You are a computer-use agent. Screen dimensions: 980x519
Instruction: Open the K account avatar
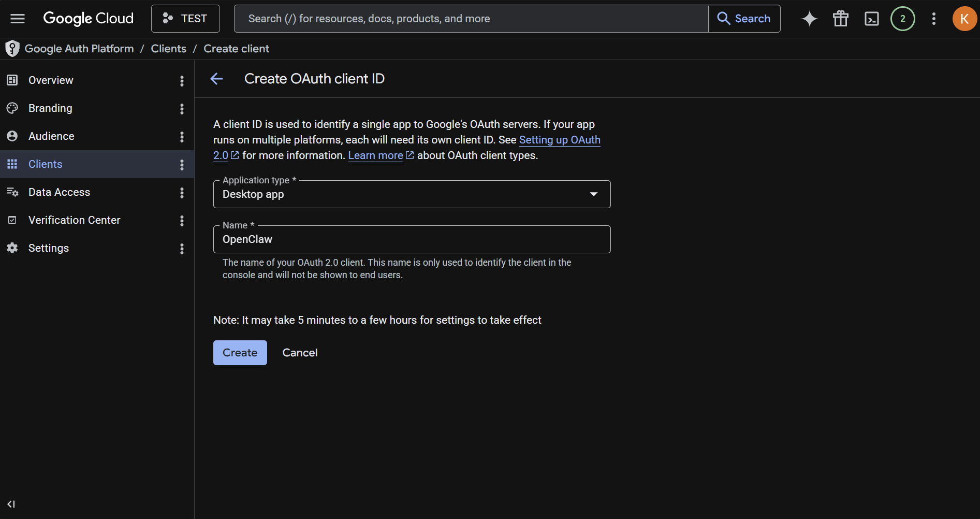(x=964, y=19)
